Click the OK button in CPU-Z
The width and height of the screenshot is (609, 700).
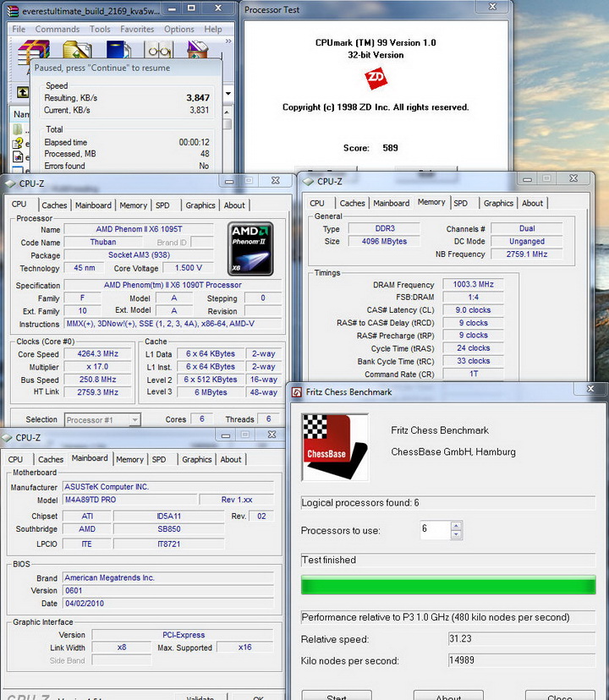(x=258, y=697)
